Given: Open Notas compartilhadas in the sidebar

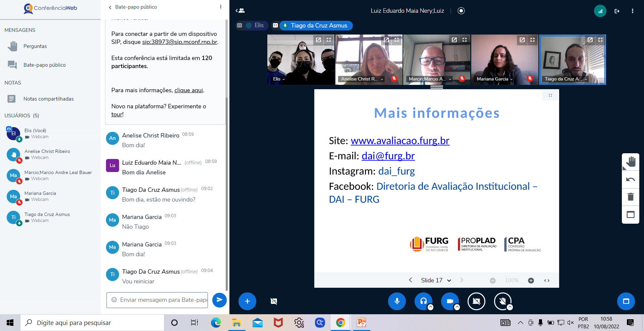Looking at the screenshot, I should [x=48, y=99].
